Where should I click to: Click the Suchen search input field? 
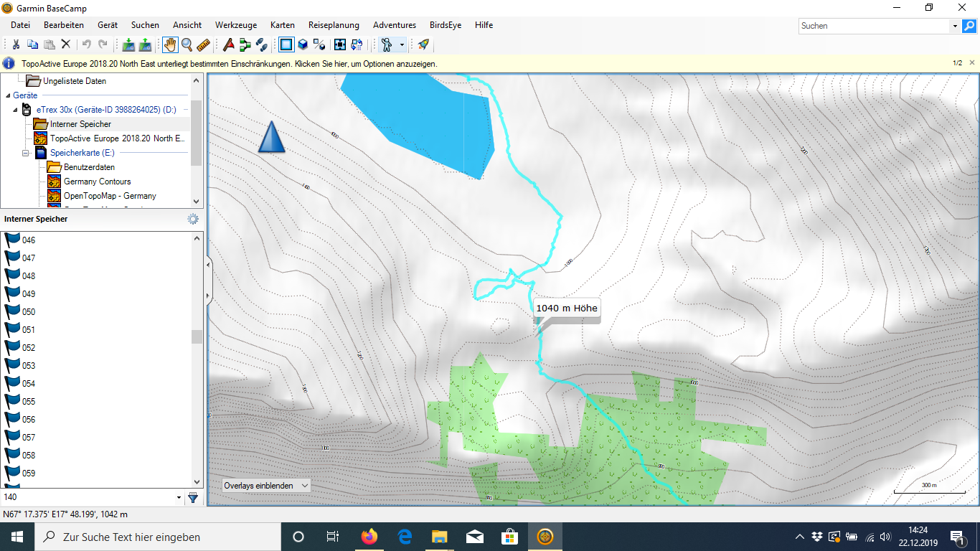click(x=874, y=26)
